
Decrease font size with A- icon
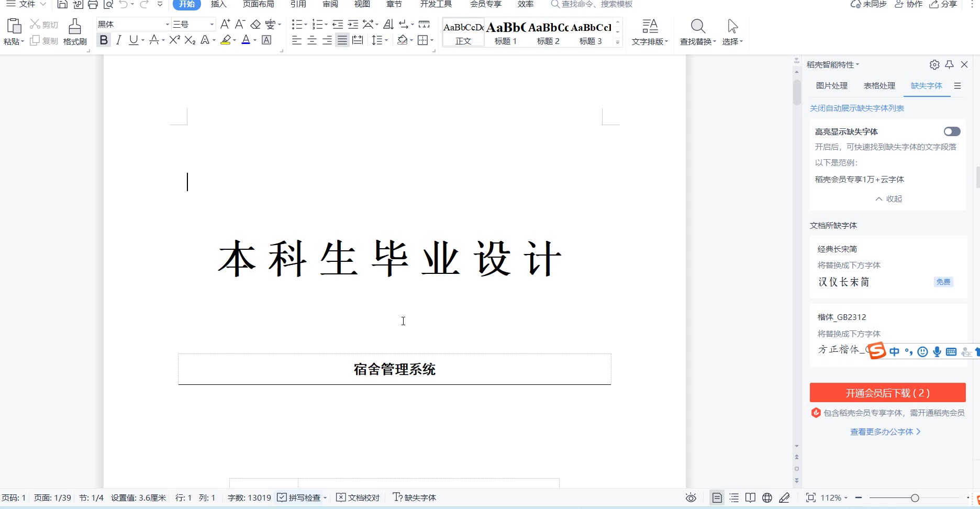240,24
